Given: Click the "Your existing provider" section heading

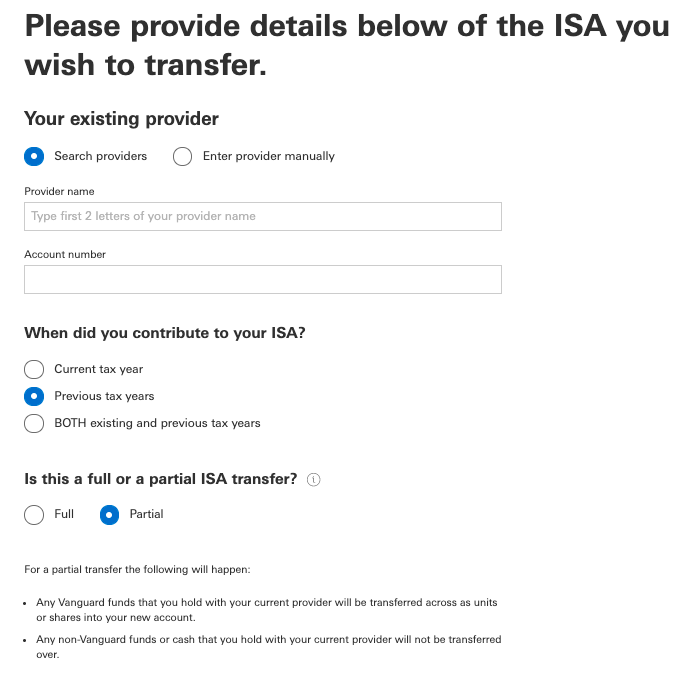Looking at the screenshot, I should [121, 119].
